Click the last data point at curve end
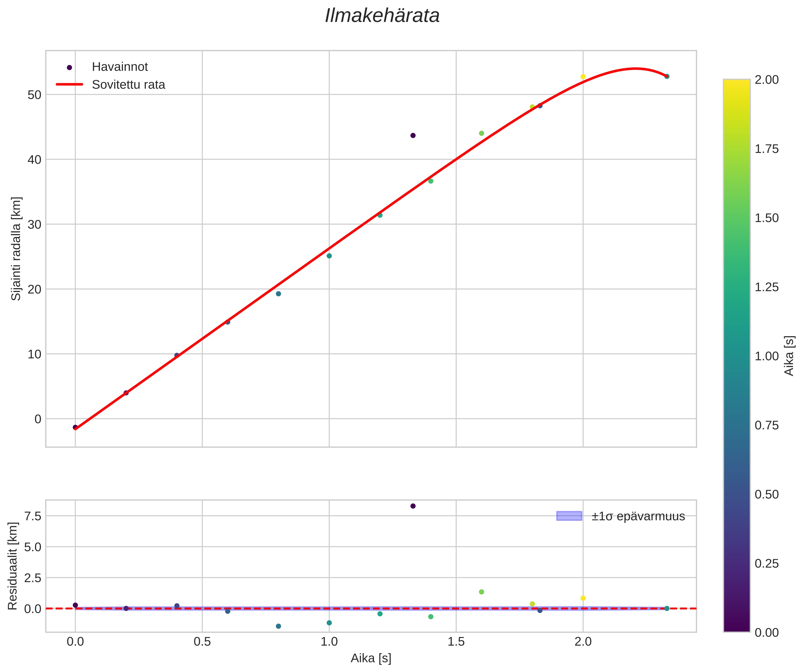This screenshot has height=672, width=803. point(667,76)
